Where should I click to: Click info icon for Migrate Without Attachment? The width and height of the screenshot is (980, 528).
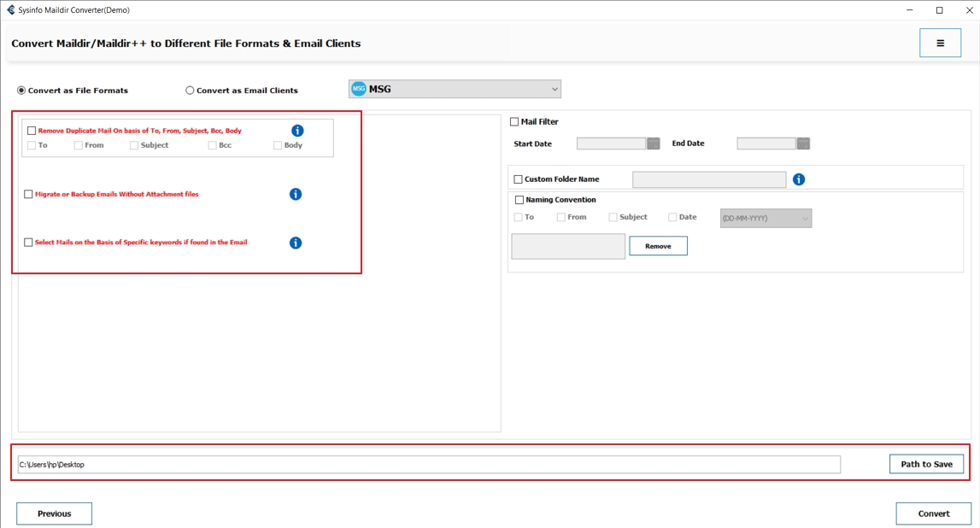point(296,194)
